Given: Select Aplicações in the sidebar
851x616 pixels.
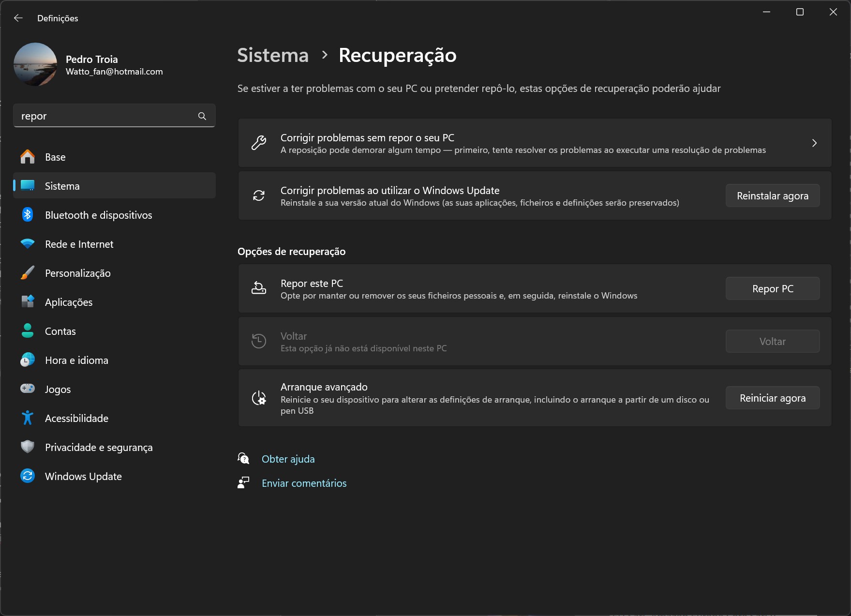Looking at the screenshot, I should click(x=69, y=302).
